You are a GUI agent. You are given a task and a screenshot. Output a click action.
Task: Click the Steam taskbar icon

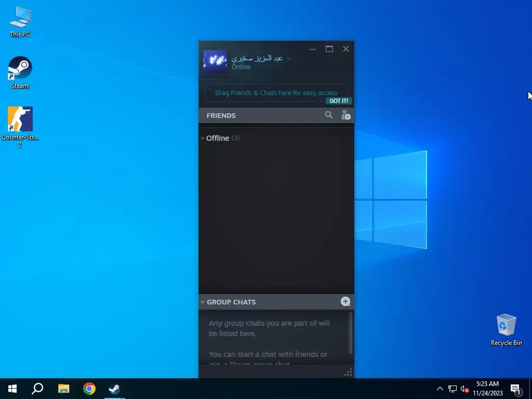click(x=115, y=389)
